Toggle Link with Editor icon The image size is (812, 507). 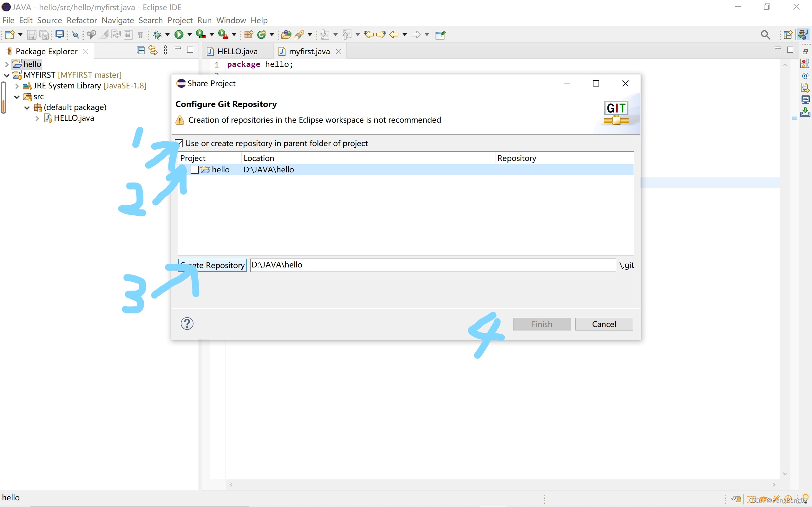[153, 50]
